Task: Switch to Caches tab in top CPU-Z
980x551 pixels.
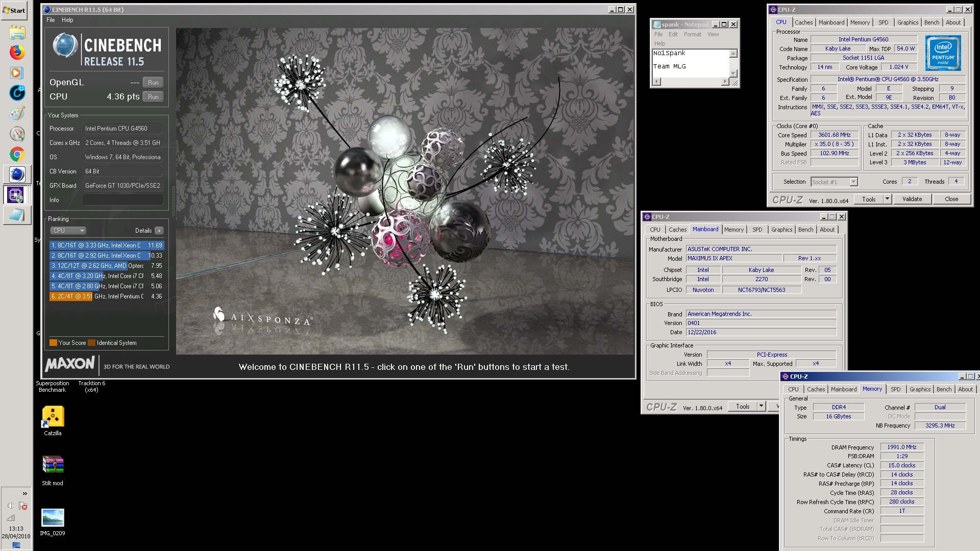Action: coord(803,22)
